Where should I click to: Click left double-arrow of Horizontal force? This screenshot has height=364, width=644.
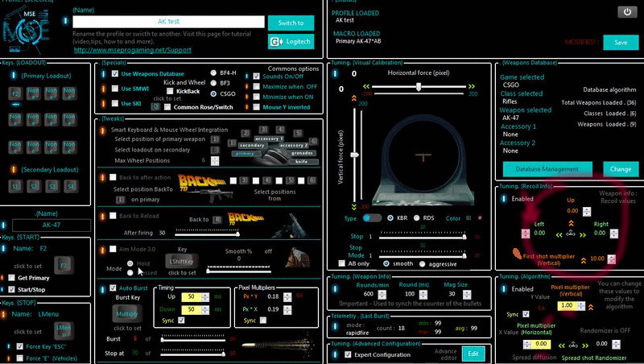tap(366, 86)
